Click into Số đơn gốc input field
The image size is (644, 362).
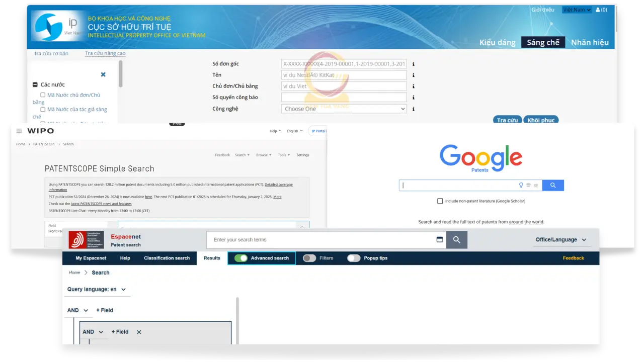point(344,64)
